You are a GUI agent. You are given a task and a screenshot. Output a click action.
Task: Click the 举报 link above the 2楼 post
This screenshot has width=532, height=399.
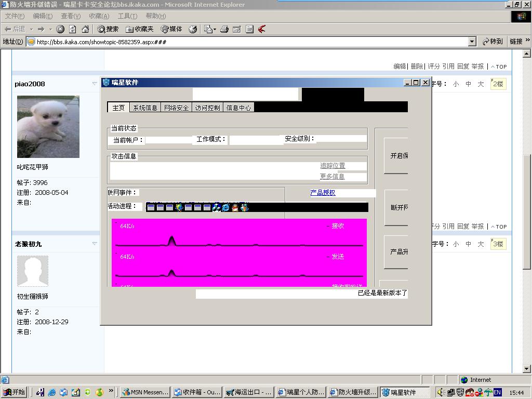point(477,66)
